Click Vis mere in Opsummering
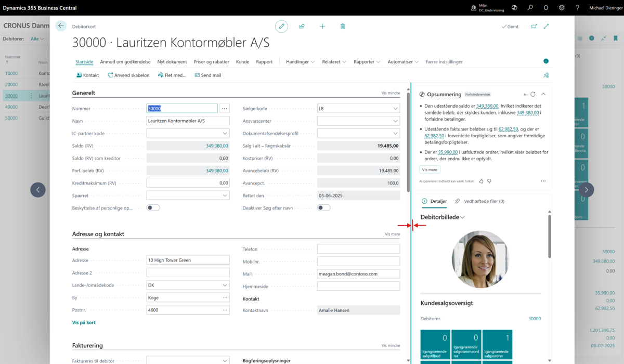 coord(430,170)
